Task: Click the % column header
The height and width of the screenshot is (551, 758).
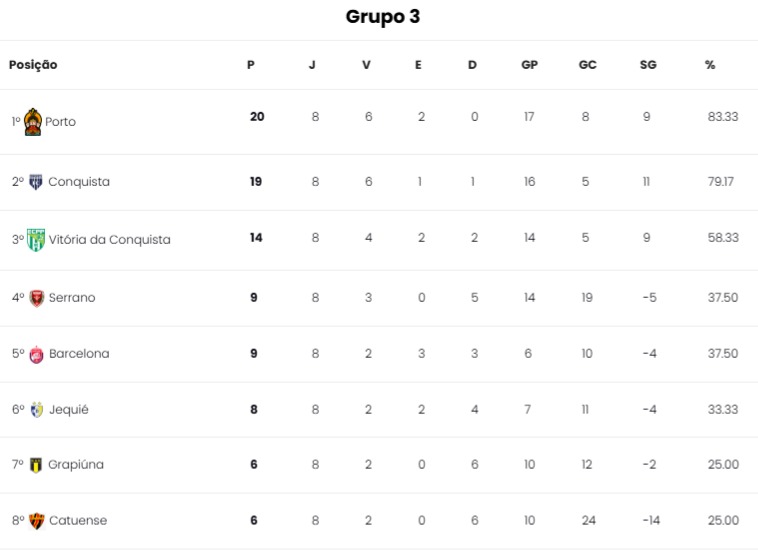Action: pyautogui.click(x=710, y=65)
